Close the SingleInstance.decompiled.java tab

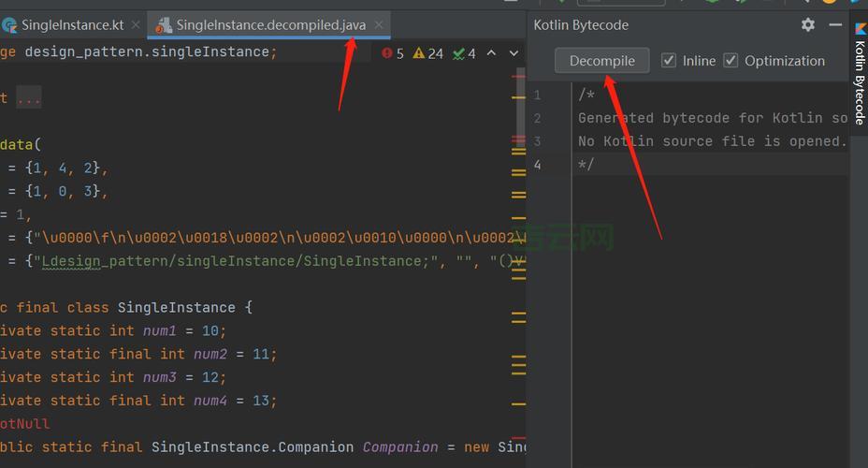tap(378, 25)
